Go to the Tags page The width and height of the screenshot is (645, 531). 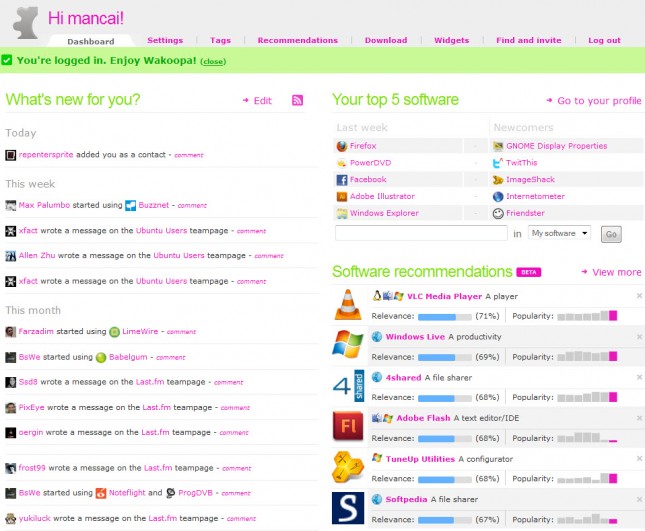coord(220,40)
